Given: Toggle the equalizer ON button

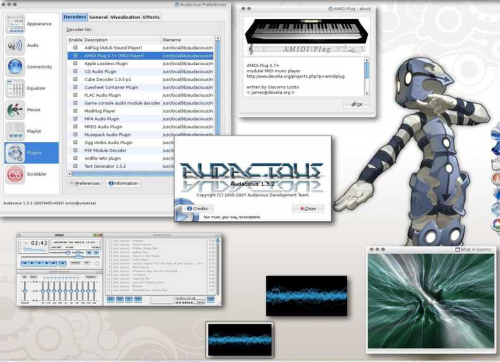Looking at the screenshot, I should click(24, 277).
